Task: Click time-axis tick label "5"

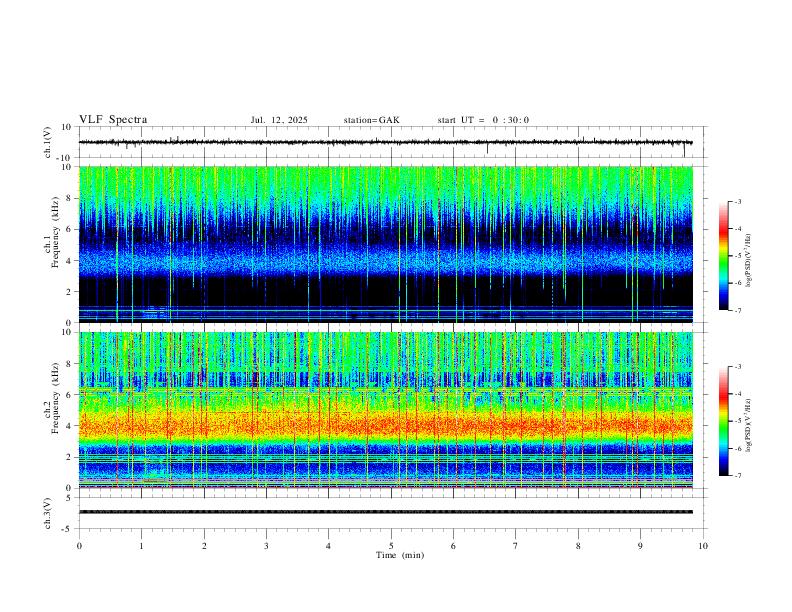Action: pyautogui.click(x=391, y=546)
